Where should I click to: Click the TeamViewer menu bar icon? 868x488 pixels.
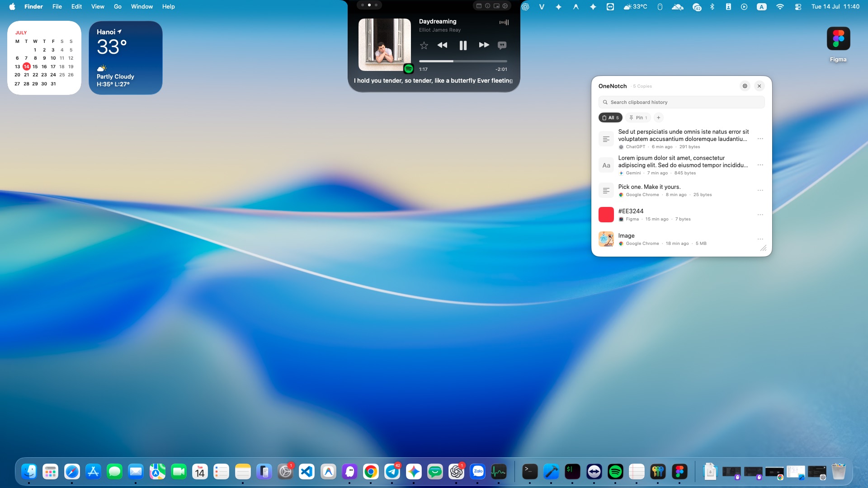click(610, 6)
